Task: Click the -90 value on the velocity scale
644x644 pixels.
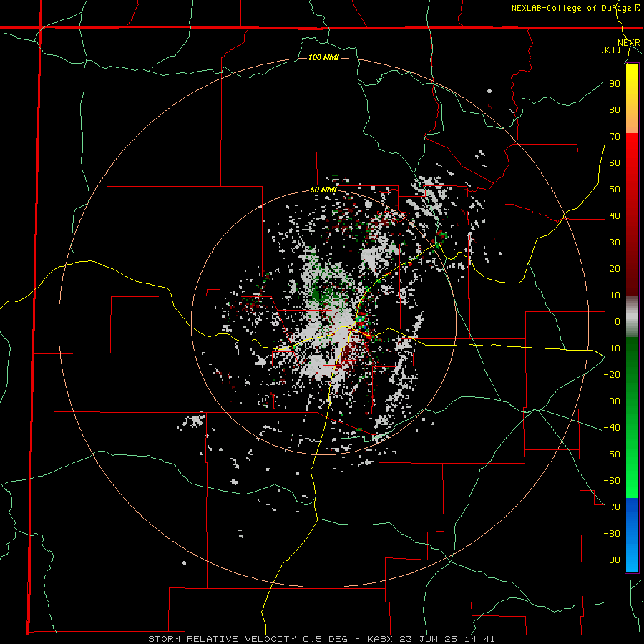Action: point(612,560)
